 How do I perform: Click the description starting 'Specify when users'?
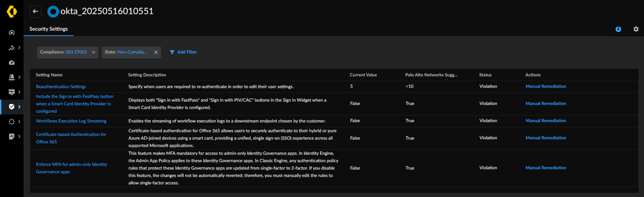(x=211, y=87)
